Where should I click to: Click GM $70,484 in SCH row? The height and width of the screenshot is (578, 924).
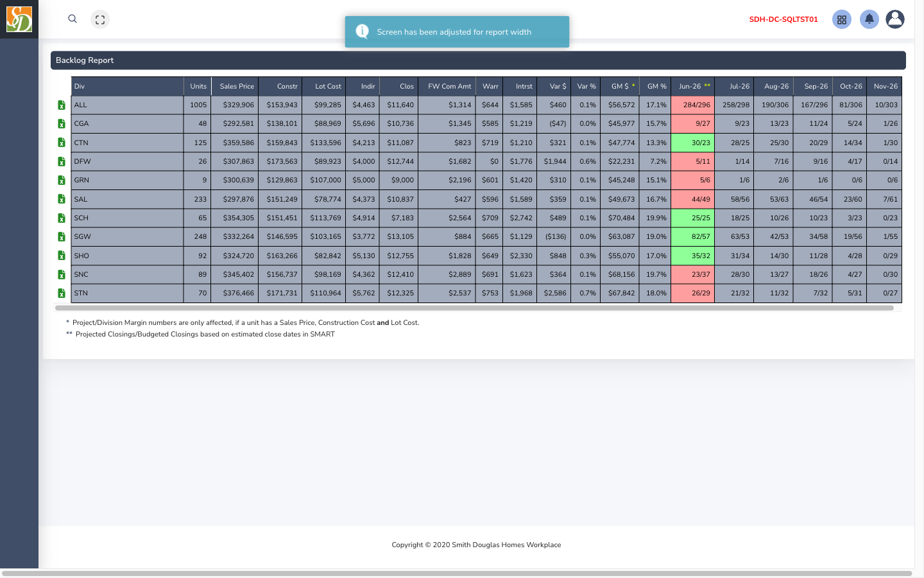(x=620, y=218)
